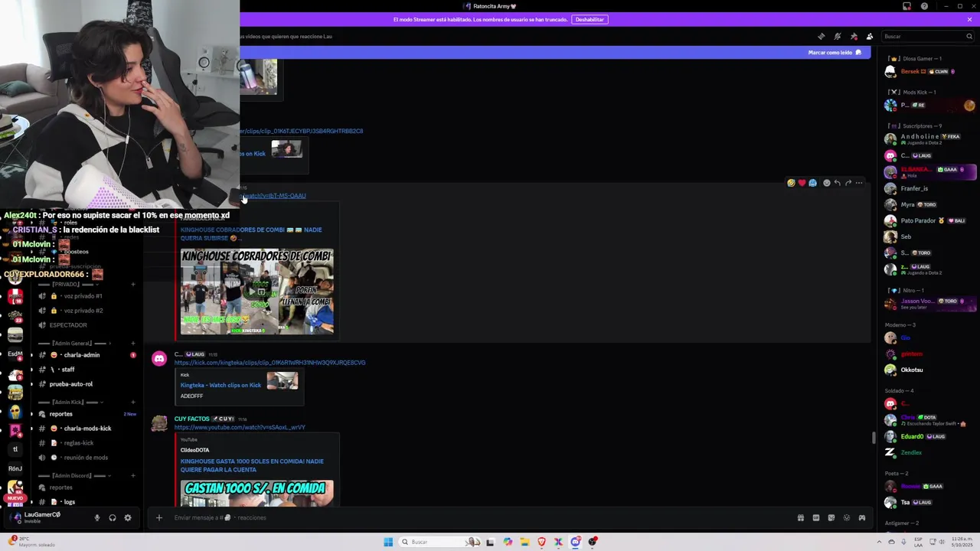Screen dimensions: 980x551
Task: Open the RónJ server icon in the server list
Action: click(15, 468)
